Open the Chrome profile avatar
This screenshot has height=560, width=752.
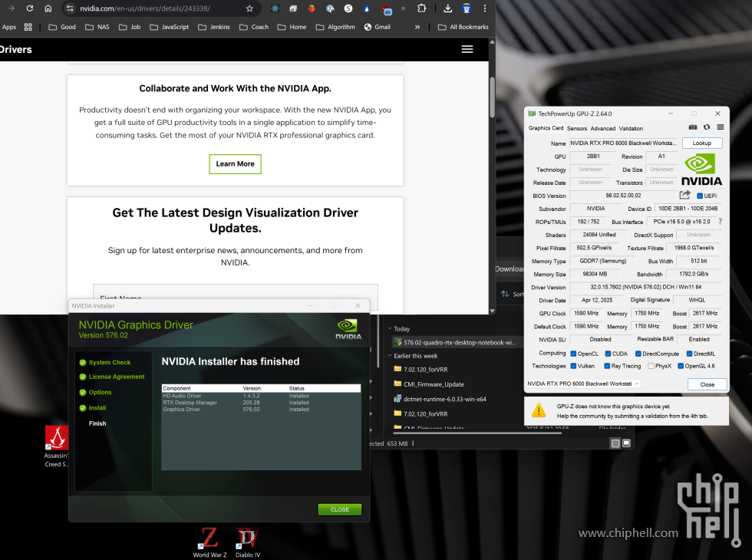pyautogui.click(x=467, y=8)
